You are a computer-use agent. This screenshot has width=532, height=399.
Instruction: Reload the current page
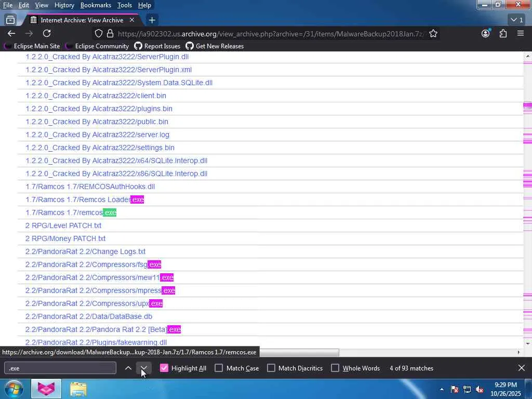pyautogui.click(x=47, y=34)
